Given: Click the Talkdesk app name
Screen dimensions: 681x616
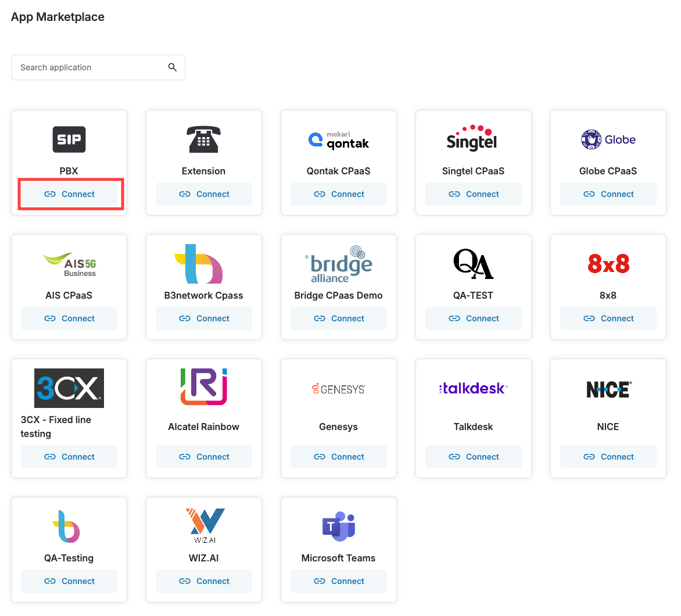Looking at the screenshot, I should pos(474,427).
